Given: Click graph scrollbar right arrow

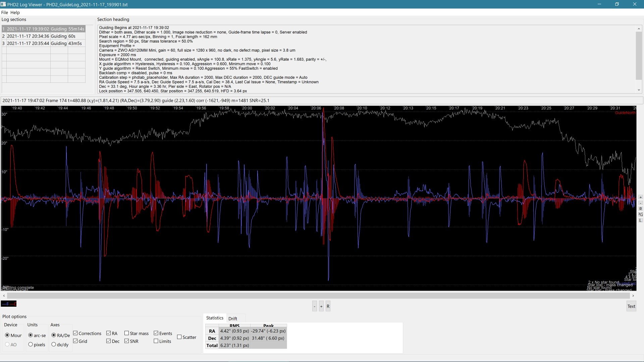Looking at the screenshot, I should (x=633, y=296).
